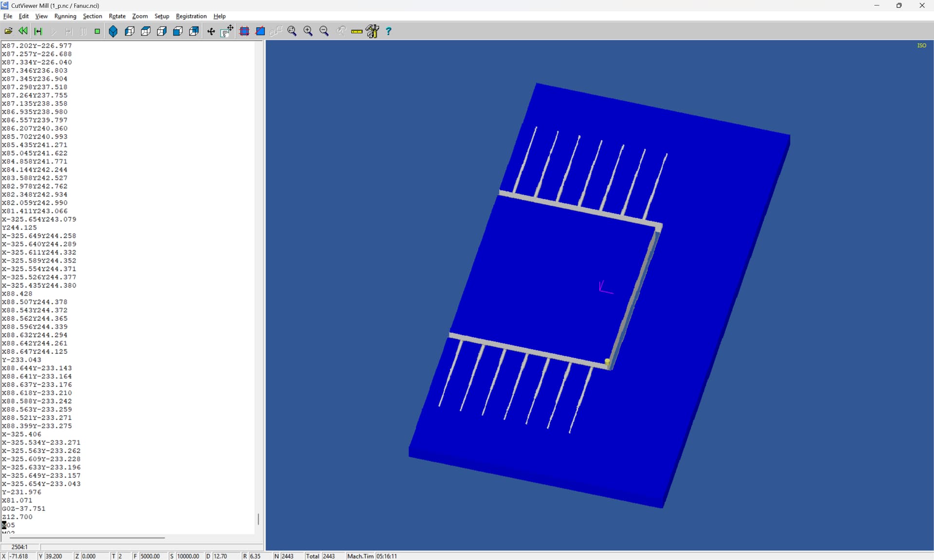This screenshot has width=934, height=560.
Task: Open the Setup menu
Action: tap(162, 16)
